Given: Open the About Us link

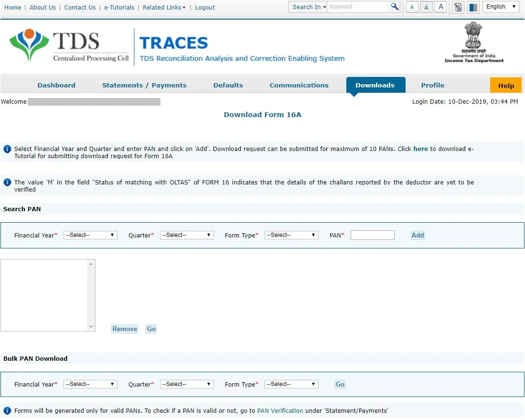Looking at the screenshot, I should tap(43, 7).
